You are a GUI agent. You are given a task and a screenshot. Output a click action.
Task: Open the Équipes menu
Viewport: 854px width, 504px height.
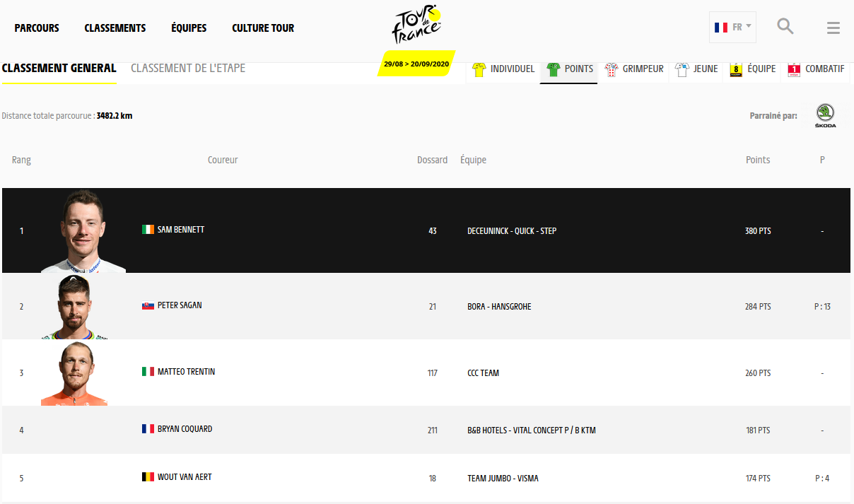[189, 28]
